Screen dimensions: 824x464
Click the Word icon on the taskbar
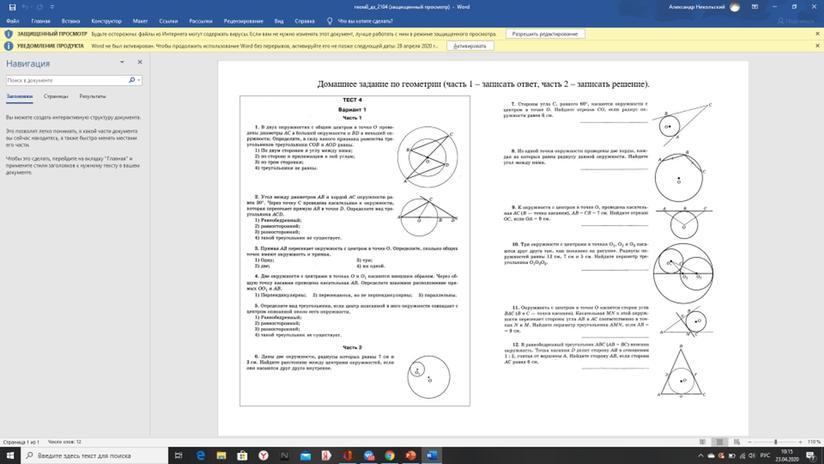click(431, 456)
